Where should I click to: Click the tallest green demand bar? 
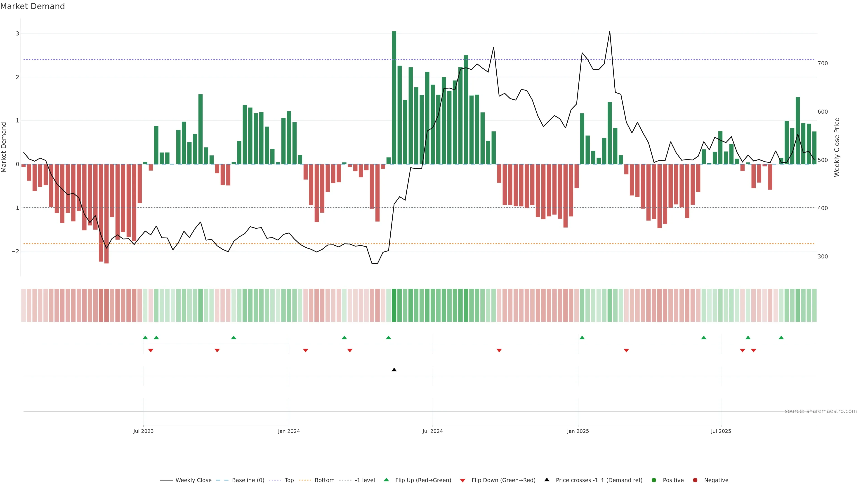click(394, 98)
